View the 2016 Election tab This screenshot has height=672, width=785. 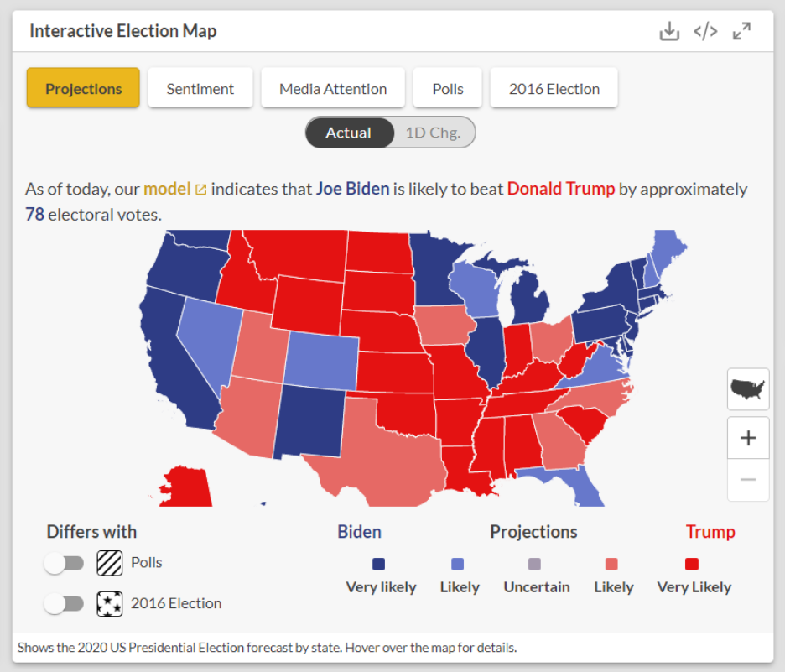point(554,89)
